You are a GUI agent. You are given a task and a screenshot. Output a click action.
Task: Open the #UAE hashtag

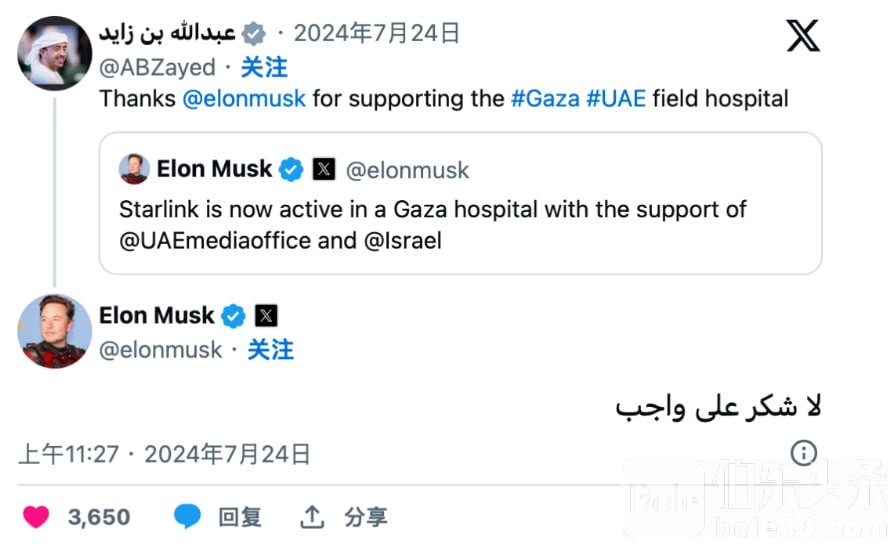tap(615, 99)
